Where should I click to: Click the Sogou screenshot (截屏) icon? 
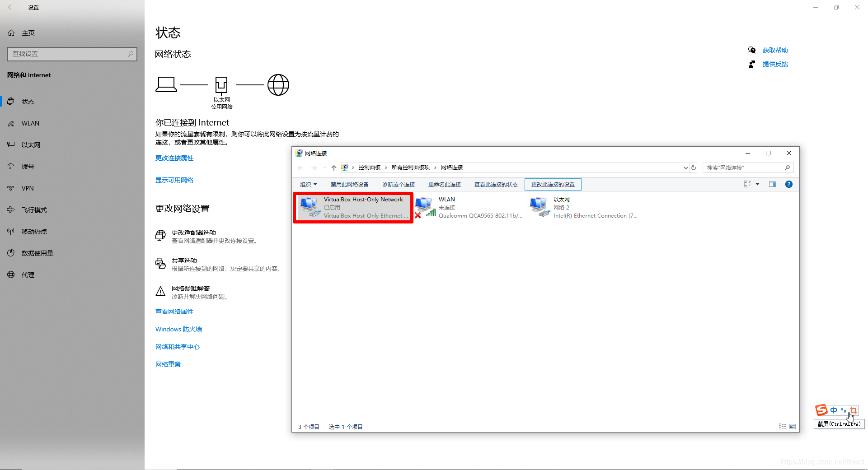[853, 410]
